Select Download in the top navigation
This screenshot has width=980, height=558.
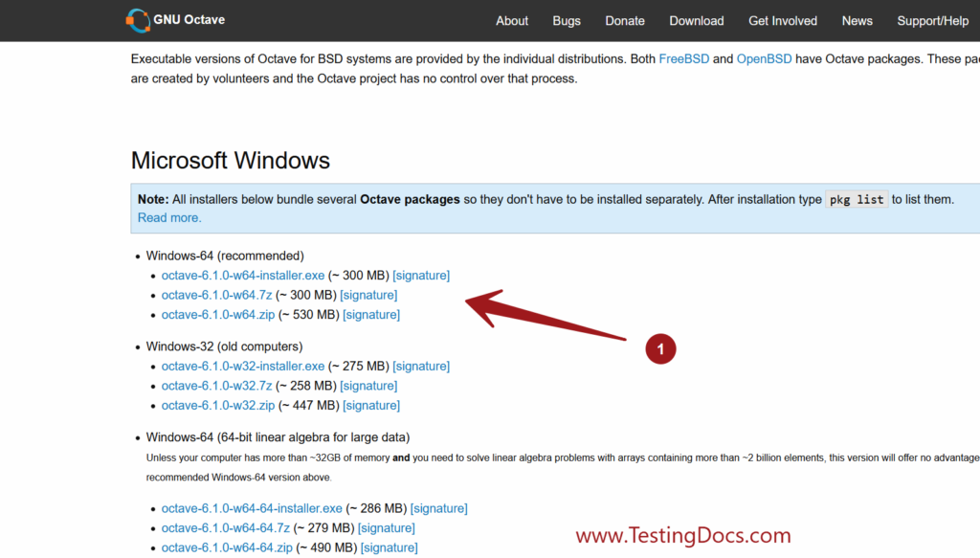(x=697, y=21)
